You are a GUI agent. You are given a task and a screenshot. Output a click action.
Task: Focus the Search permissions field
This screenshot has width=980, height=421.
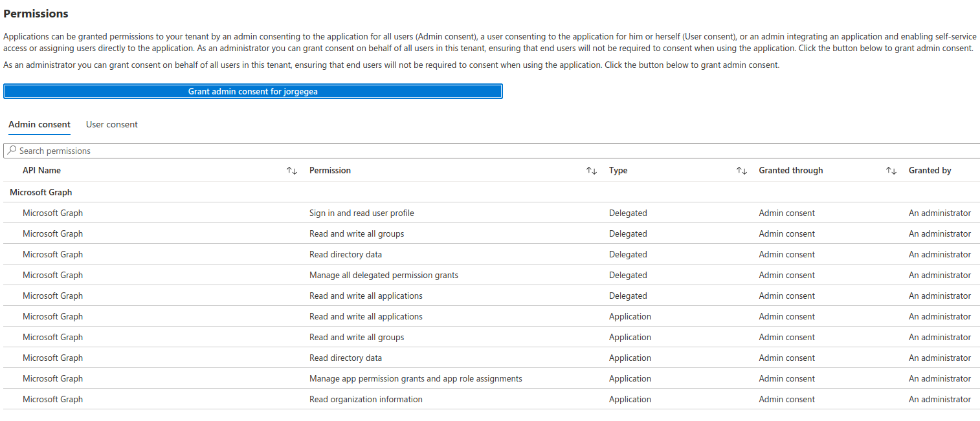[492, 151]
